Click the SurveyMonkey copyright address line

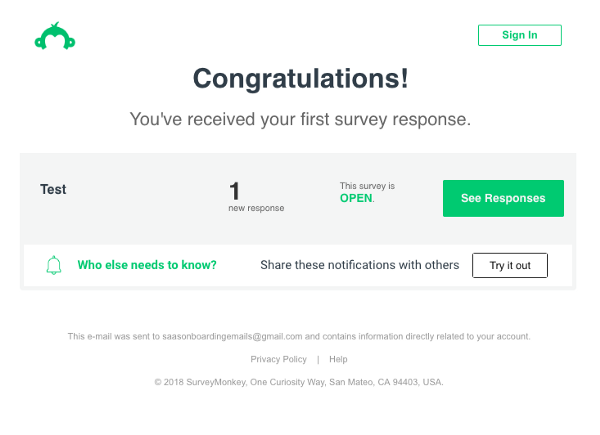click(x=299, y=382)
